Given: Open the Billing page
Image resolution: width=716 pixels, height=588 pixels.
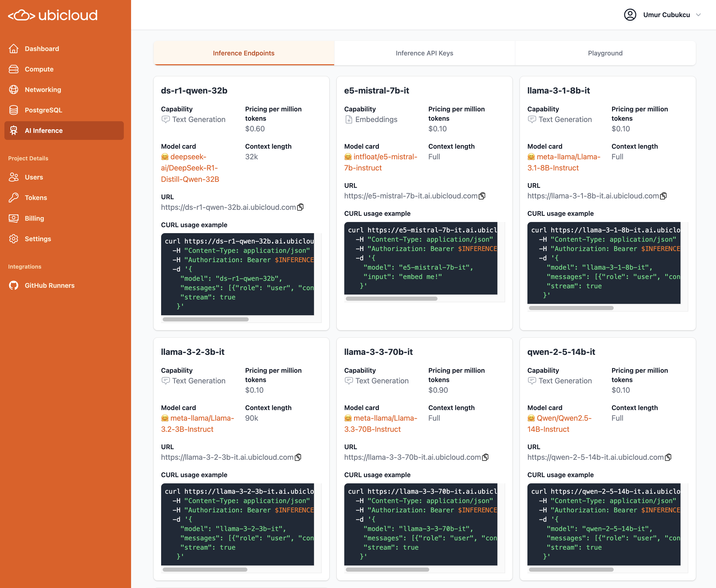Looking at the screenshot, I should point(34,218).
